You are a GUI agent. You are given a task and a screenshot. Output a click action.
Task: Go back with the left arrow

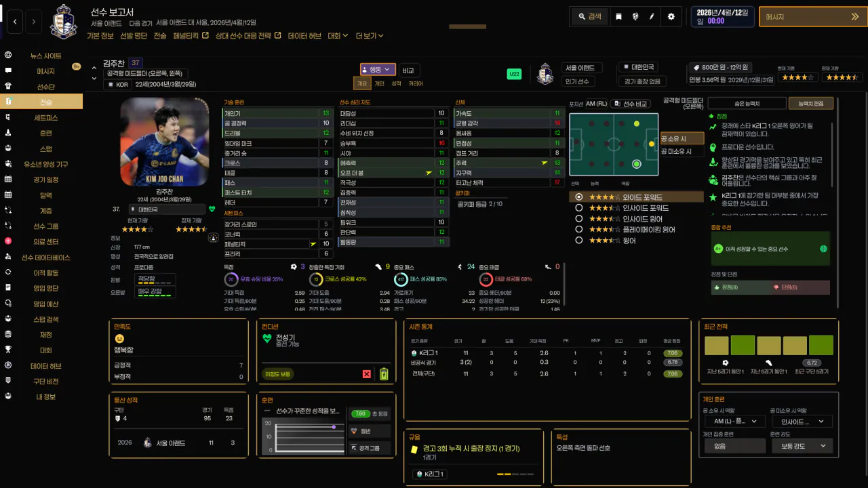tap(15, 22)
